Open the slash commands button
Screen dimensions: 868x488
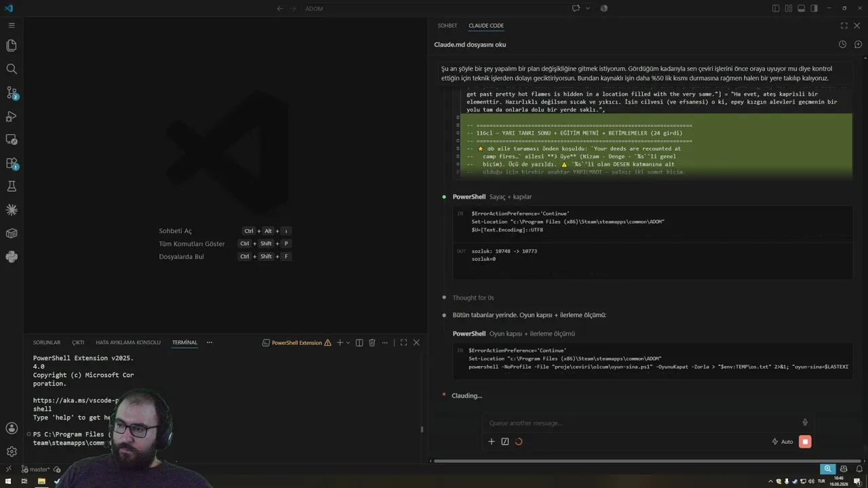tap(505, 442)
